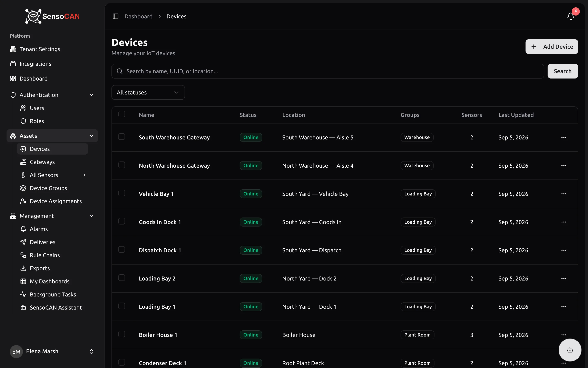This screenshot has height=368, width=588.
Task: Navigate to Alarms in sidebar
Action: pos(52,229)
